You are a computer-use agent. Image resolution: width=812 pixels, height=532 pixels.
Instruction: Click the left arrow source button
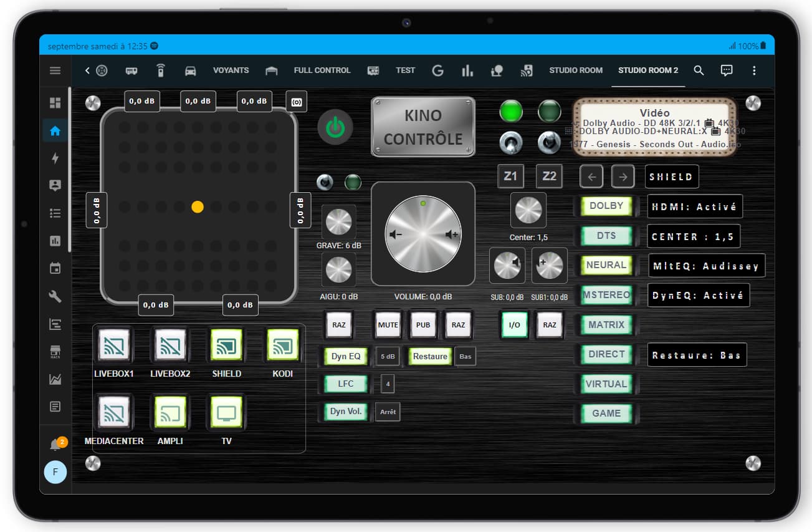591,177
